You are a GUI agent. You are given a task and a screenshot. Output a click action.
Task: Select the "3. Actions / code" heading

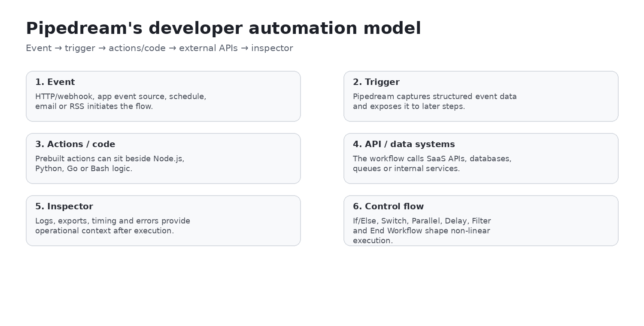coord(75,144)
